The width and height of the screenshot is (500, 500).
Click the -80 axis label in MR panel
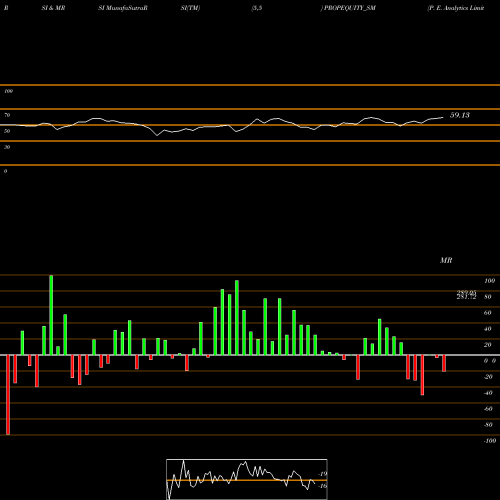click(488, 425)
